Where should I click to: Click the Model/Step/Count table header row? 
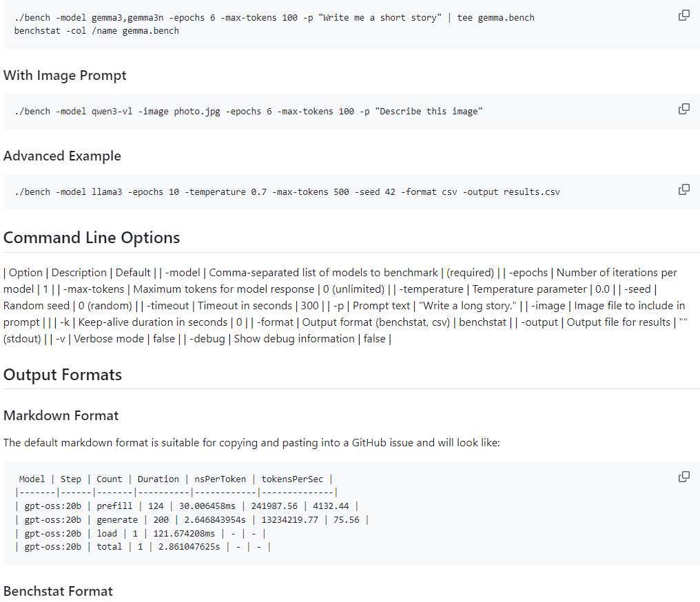pyautogui.click(x=176, y=479)
